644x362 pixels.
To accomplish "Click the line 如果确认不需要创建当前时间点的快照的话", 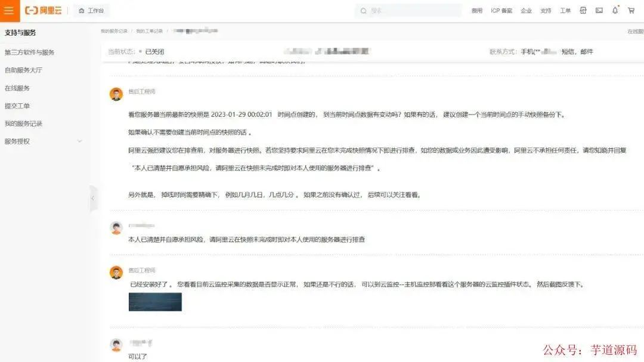I will click(x=190, y=132).
